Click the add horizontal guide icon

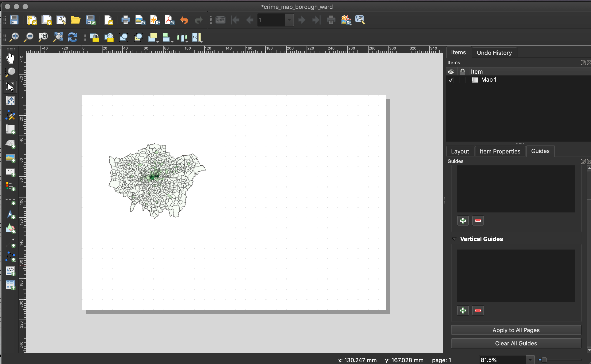coord(463,220)
